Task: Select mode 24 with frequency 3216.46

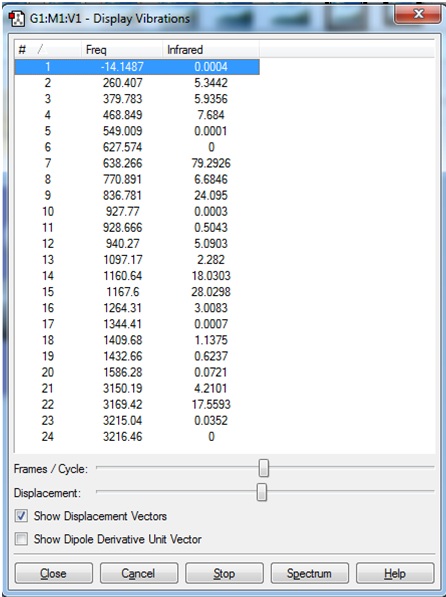Action: click(137, 436)
